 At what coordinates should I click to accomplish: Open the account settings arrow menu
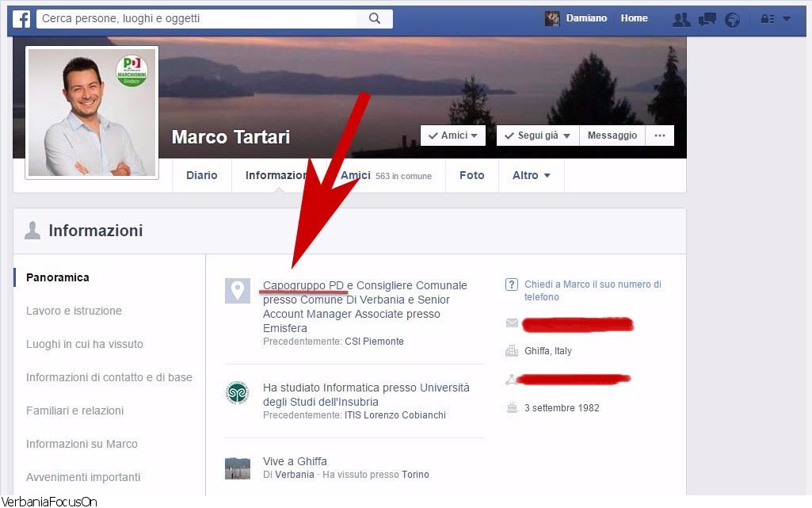[x=787, y=19]
